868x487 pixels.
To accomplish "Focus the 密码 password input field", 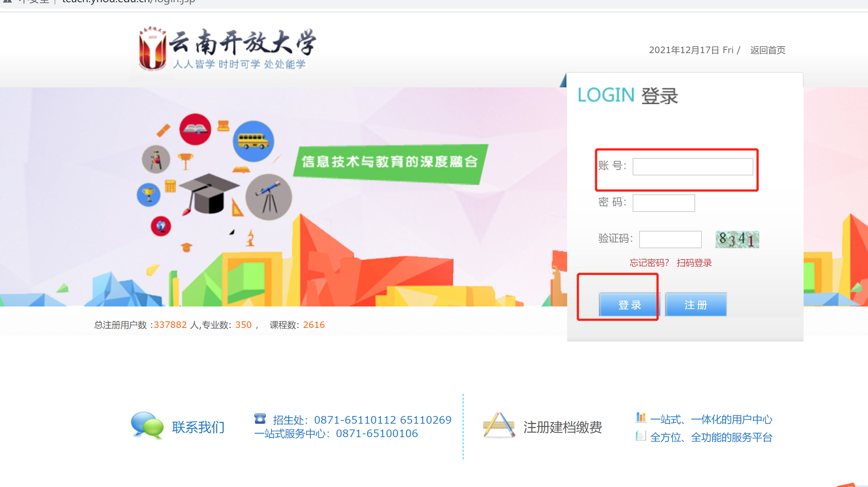I will tap(664, 203).
